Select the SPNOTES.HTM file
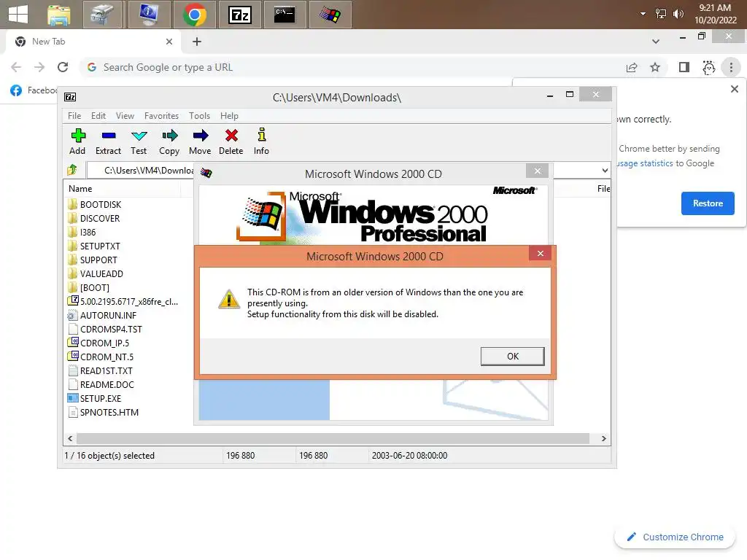 pyautogui.click(x=104, y=413)
